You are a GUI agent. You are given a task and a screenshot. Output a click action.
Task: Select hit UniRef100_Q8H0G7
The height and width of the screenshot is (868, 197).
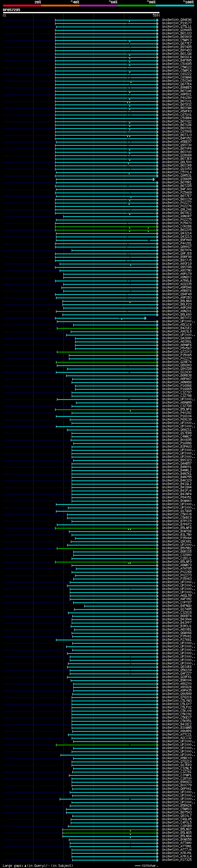(x=177, y=247)
